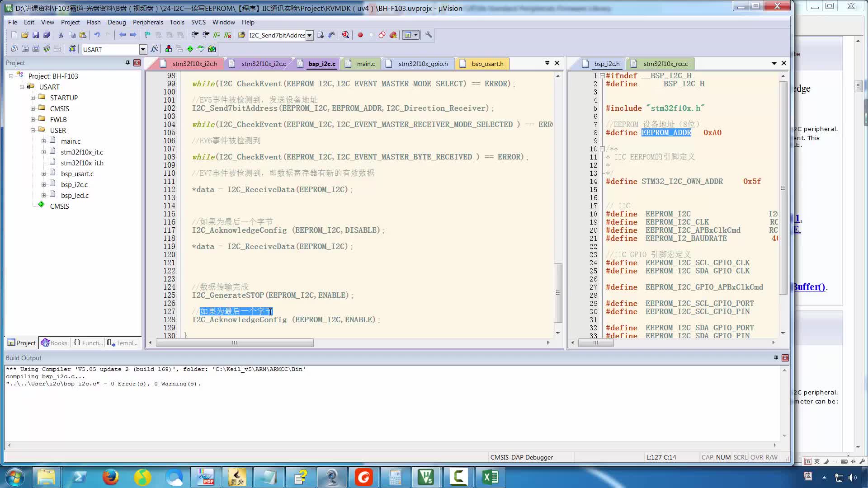The image size is (868, 488).
Task: Insert a breakpoint with the red dot icon
Action: tap(360, 35)
